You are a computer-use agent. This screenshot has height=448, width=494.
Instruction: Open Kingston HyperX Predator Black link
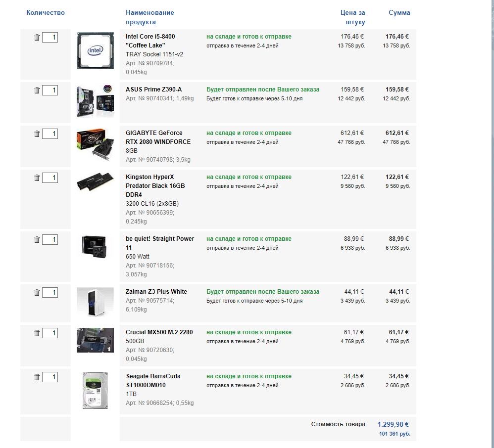pyautogui.click(x=155, y=186)
